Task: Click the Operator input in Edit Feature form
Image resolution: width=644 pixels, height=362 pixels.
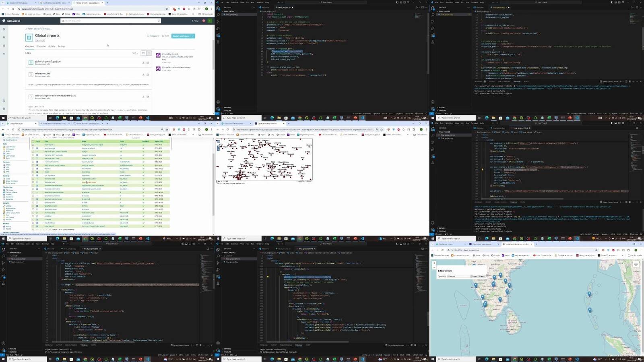Action: 458,276
